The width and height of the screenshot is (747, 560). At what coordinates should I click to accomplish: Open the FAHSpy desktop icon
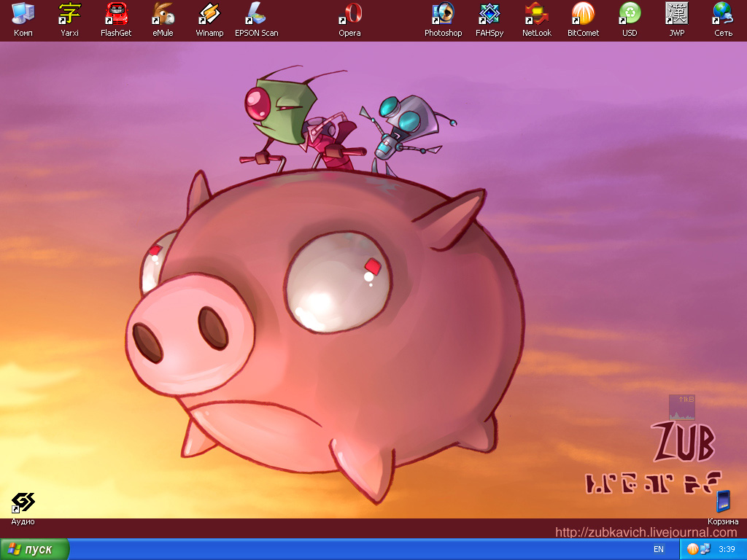coord(489,14)
